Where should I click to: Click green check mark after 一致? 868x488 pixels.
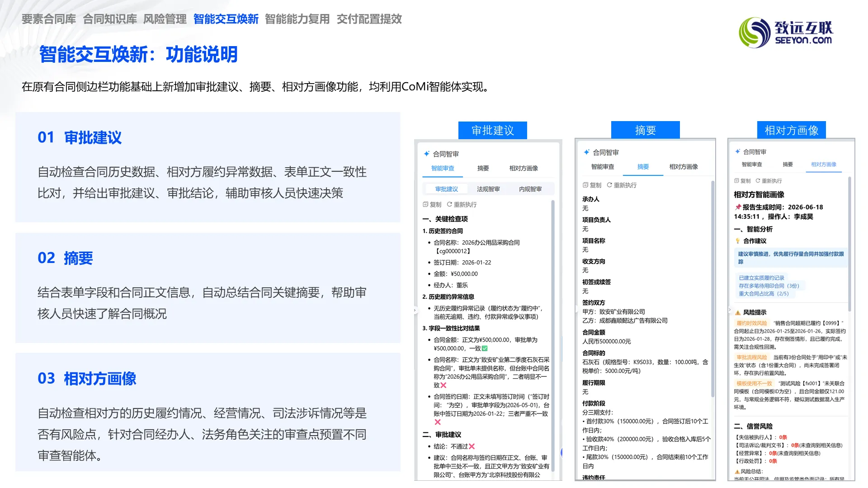(x=485, y=348)
